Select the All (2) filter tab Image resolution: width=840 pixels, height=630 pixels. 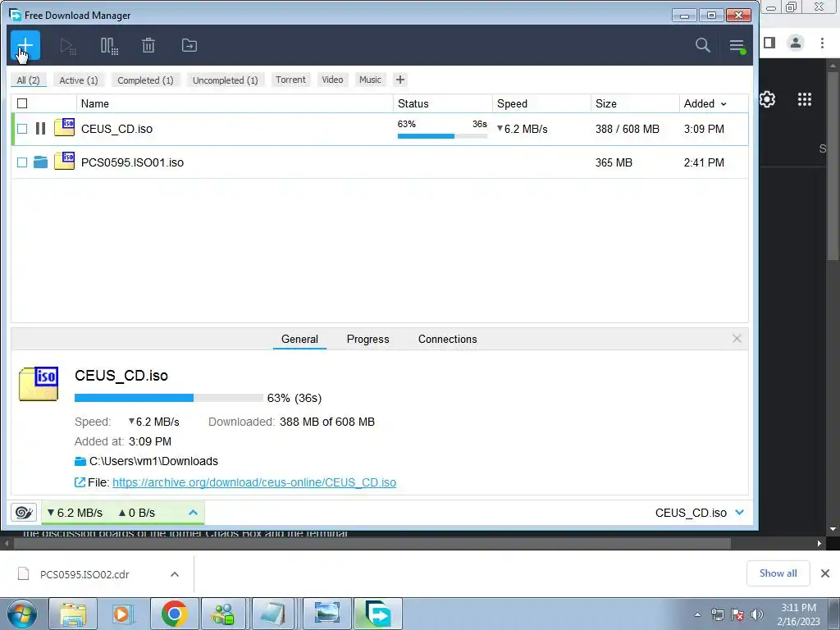[x=29, y=80]
